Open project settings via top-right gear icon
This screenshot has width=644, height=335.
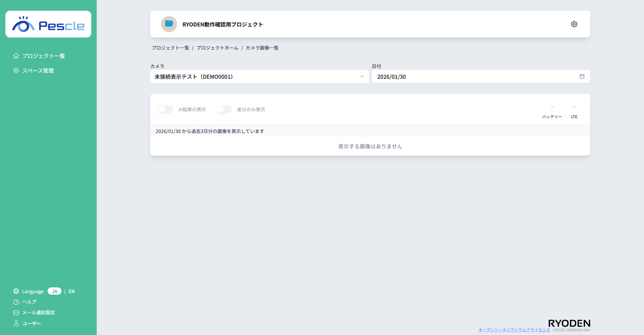(574, 24)
